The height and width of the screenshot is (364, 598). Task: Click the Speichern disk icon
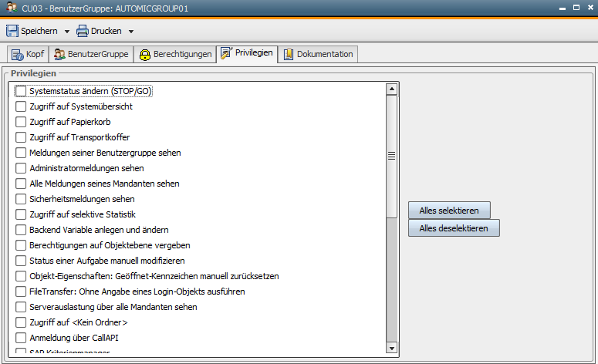[12, 31]
